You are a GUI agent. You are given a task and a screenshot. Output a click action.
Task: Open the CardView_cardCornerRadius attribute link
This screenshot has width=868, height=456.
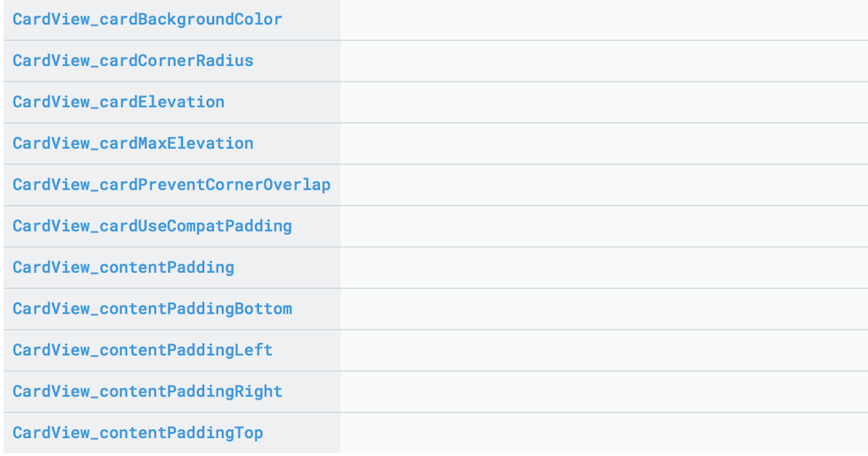tap(133, 61)
